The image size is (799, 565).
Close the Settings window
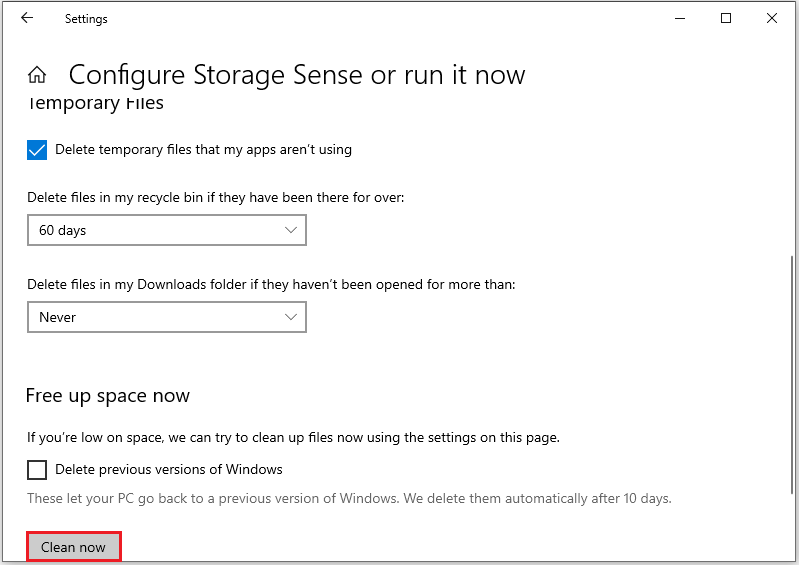[x=772, y=18]
